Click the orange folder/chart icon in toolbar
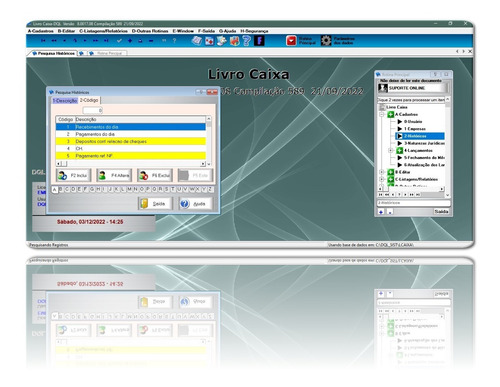Image resolution: width=500 pixels, height=387 pixels. point(235,41)
